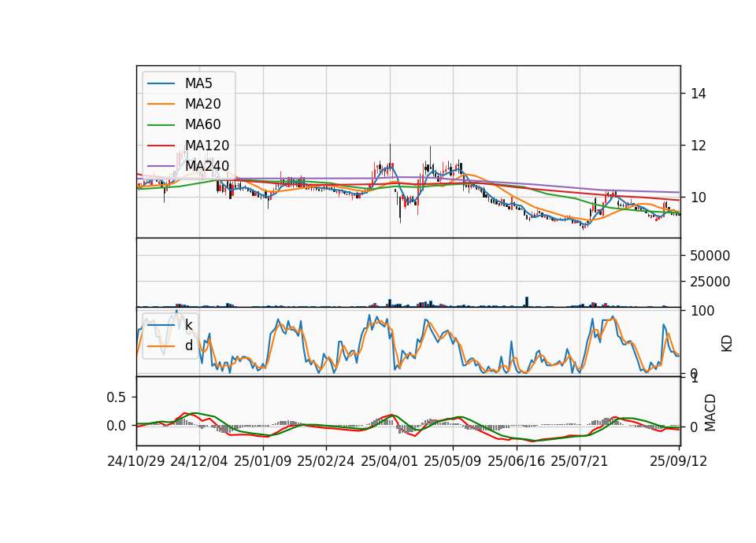Click the d legend label in KD panel

(189, 346)
